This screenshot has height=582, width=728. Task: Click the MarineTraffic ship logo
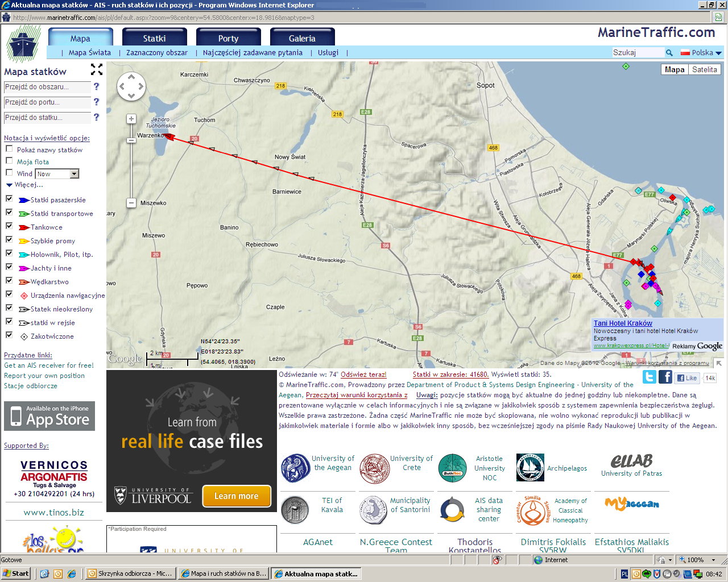[x=23, y=43]
